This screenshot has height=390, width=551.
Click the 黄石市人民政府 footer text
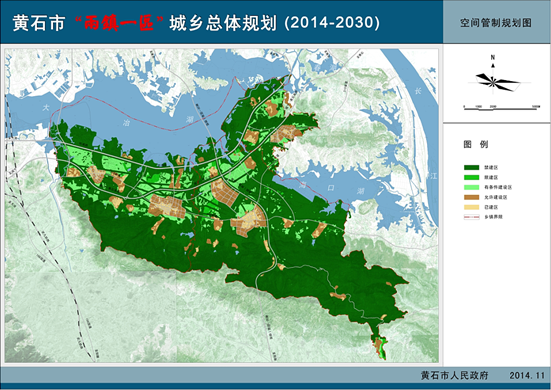click(455, 375)
